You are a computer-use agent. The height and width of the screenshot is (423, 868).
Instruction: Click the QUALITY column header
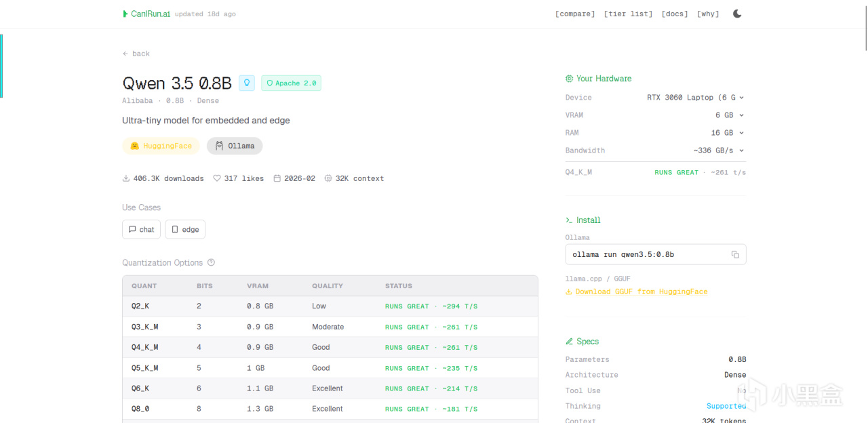[328, 286]
